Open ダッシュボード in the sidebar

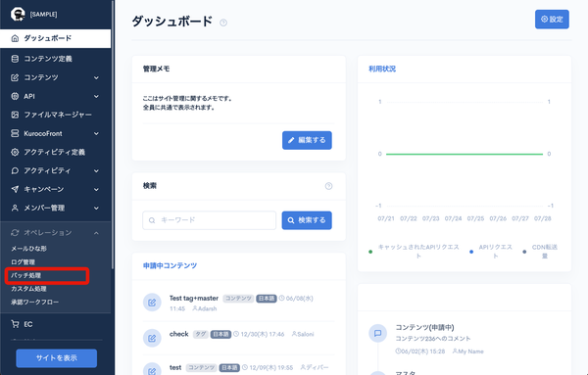[56, 38]
